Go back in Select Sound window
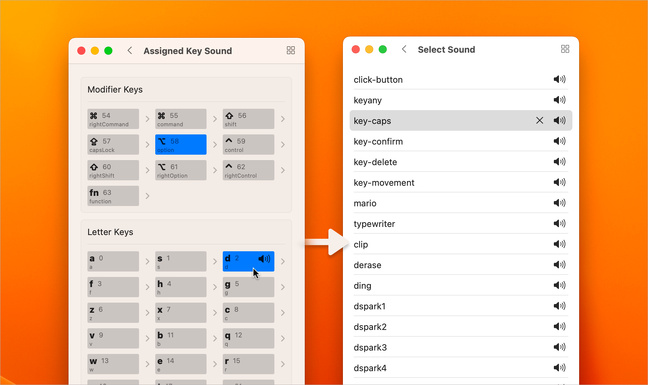648x385 pixels. (x=404, y=49)
